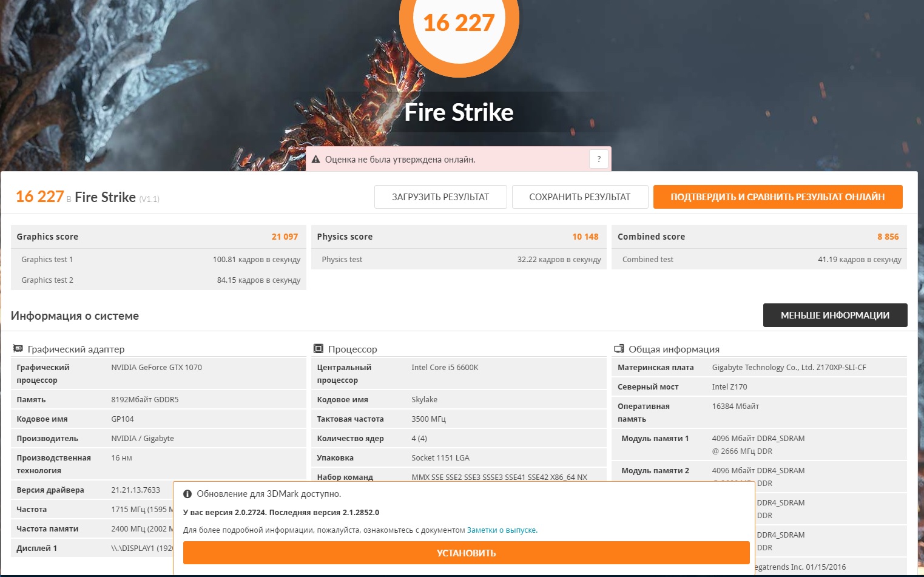Viewport: 924px width, 577px height.
Task: Click the Graphics score value 21 097
Action: [x=285, y=237]
